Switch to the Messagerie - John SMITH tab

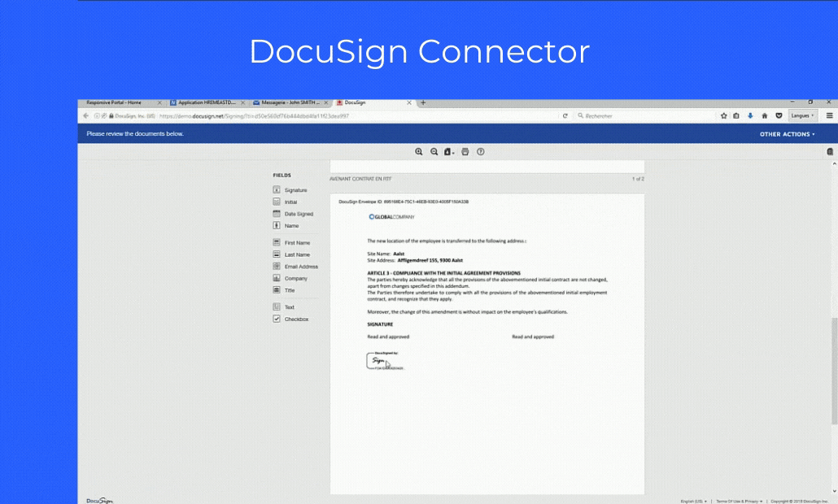pyautogui.click(x=289, y=102)
